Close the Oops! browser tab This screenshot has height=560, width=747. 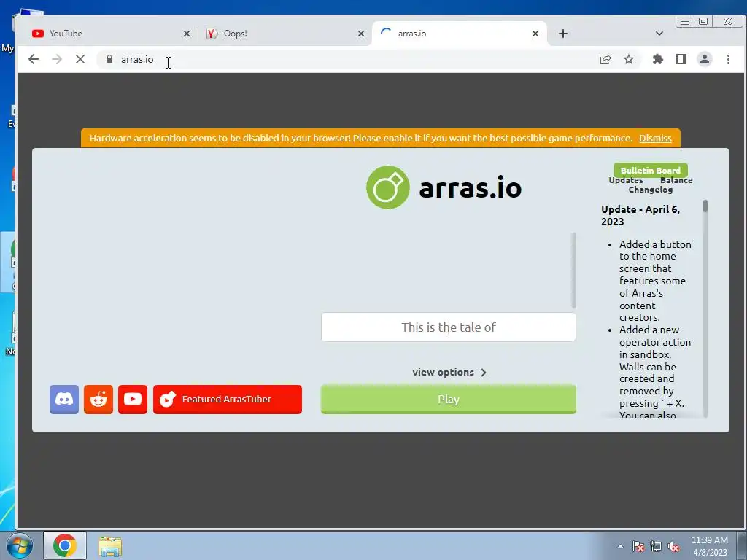(361, 34)
